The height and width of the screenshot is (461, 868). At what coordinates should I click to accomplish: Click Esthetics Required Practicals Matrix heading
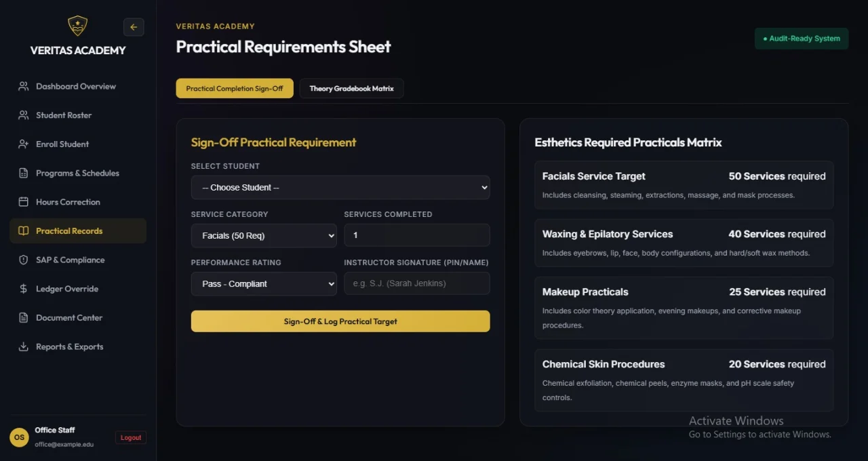click(x=628, y=142)
